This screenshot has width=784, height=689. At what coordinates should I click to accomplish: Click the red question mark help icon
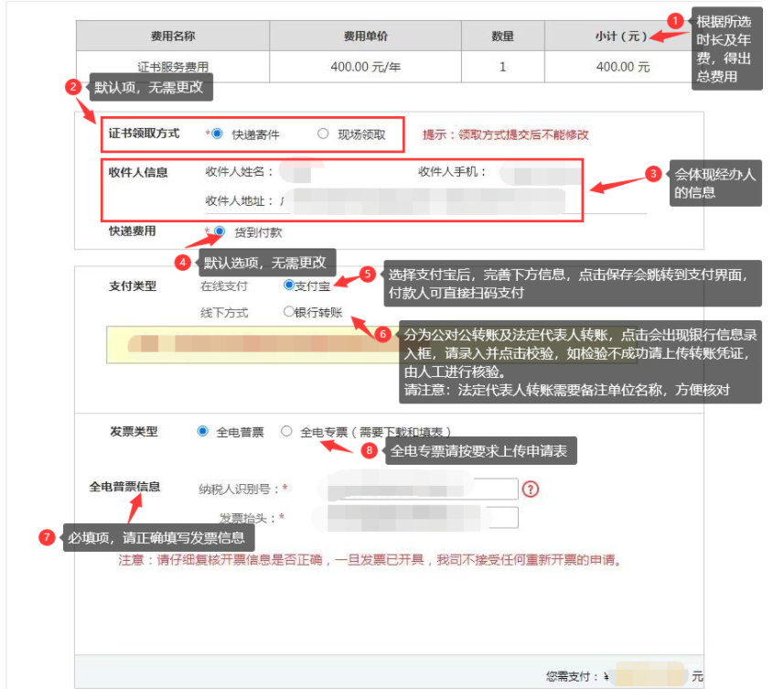pyautogui.click(x=531, y=490)
